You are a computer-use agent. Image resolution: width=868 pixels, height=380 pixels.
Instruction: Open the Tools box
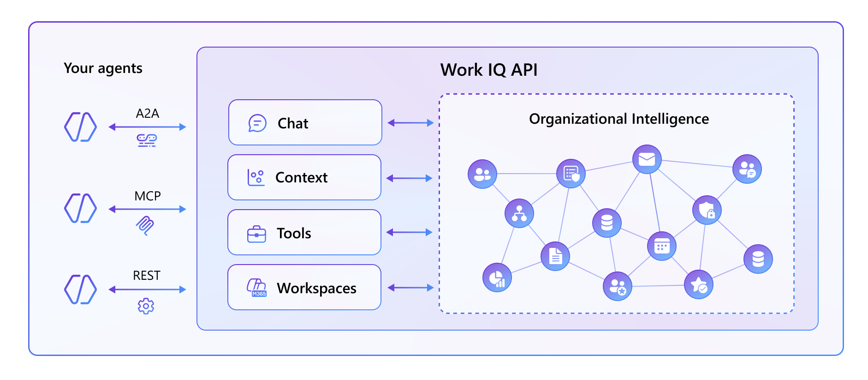click(304, 232)
